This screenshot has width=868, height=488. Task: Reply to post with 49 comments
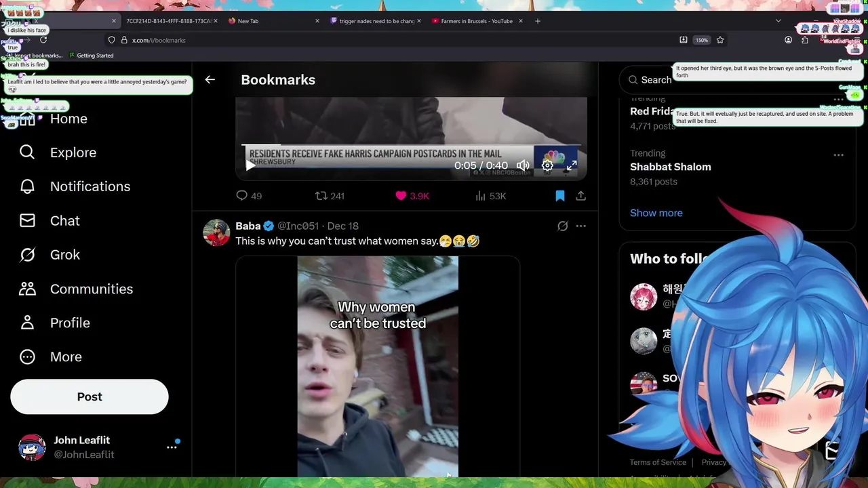point(248,196)
